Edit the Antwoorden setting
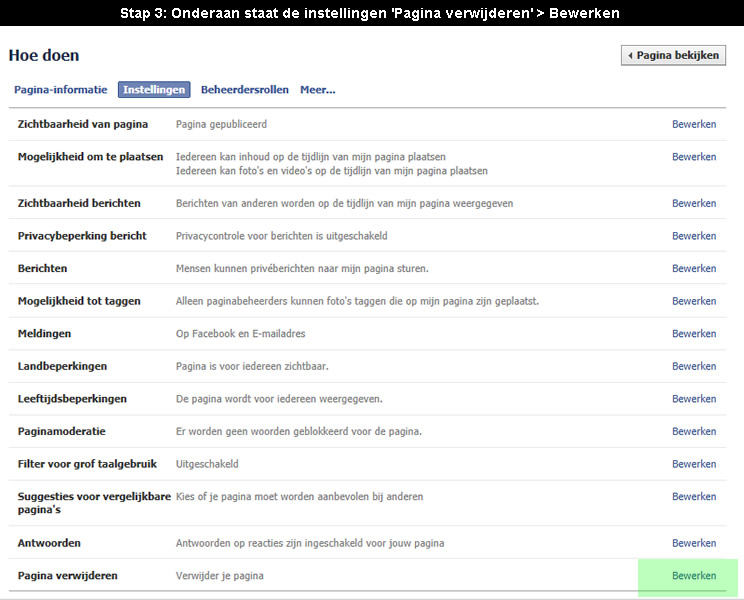This screenshot has width=744, height=600. 694,543
